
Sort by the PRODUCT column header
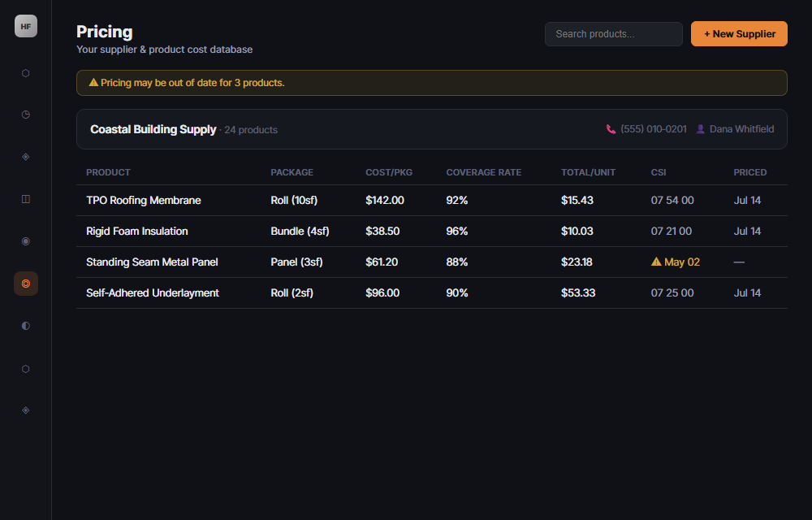[108, 172]
